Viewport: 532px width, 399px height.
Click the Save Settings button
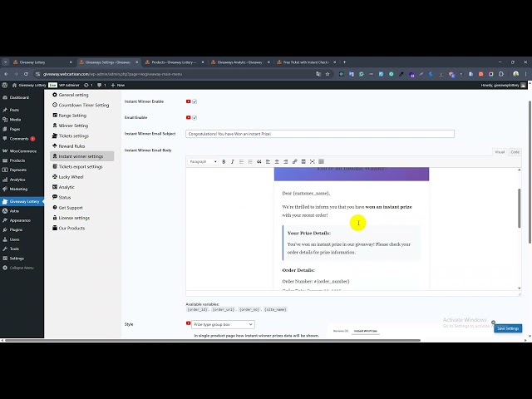tap(508, 328)
